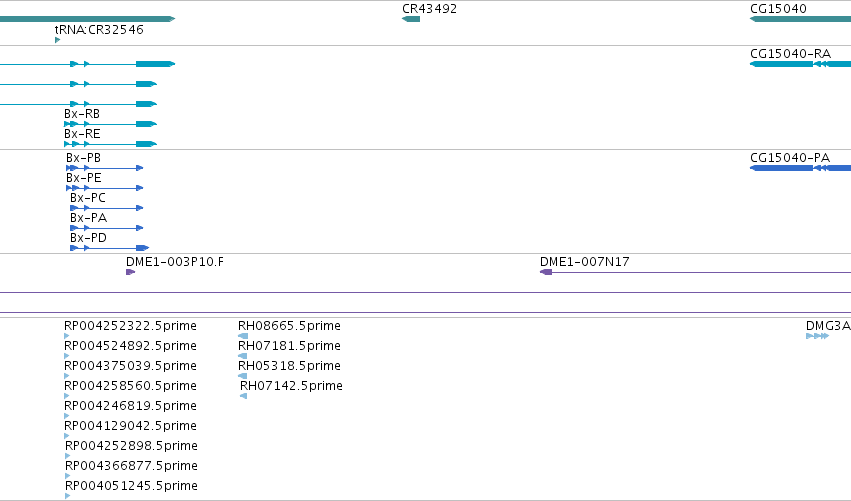Click RP004051245.5prime EST label
Screen dimensions: 851x501
[131, 486]
